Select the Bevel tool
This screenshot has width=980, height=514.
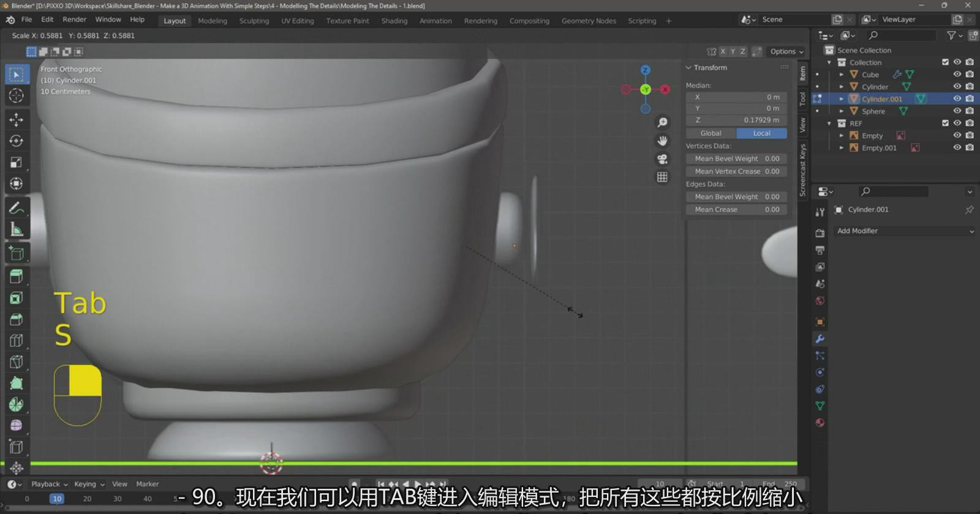17,319
